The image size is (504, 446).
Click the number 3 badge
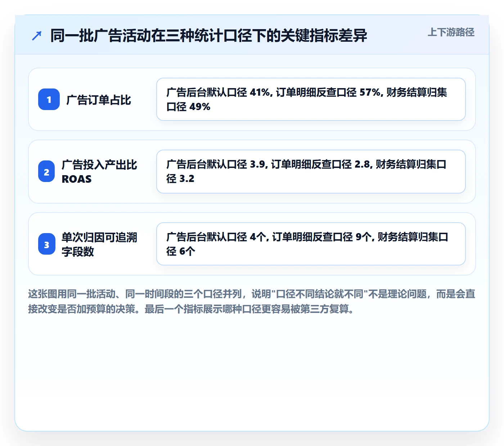[x=46, y=244]
